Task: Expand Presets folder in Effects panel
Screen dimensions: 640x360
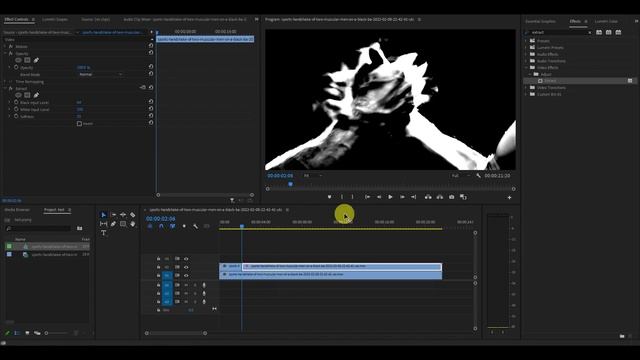Action: 526,41
